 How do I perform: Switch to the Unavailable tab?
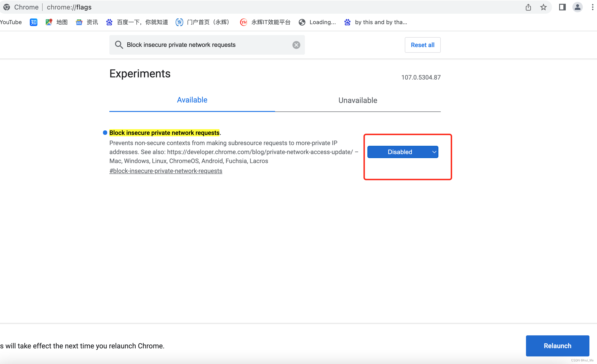[358, 100]
